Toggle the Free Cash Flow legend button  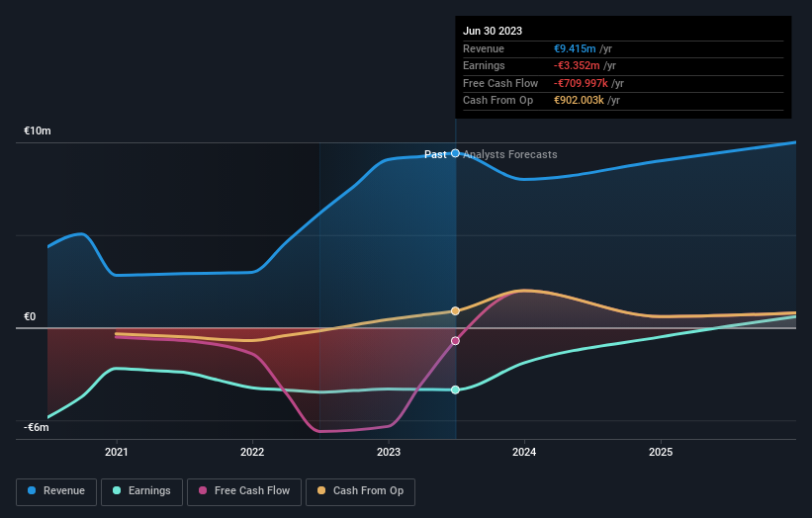click(244, 491)
